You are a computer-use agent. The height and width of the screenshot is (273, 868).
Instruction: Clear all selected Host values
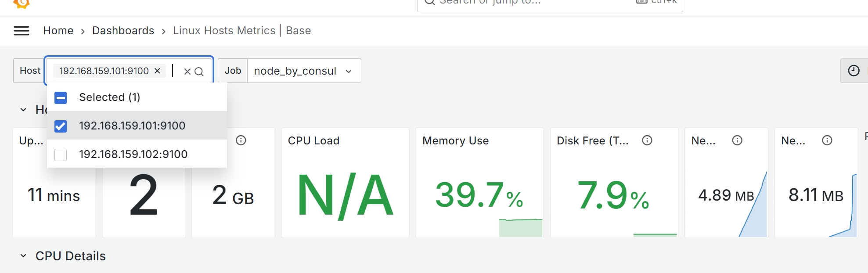[x=187, y=71]
